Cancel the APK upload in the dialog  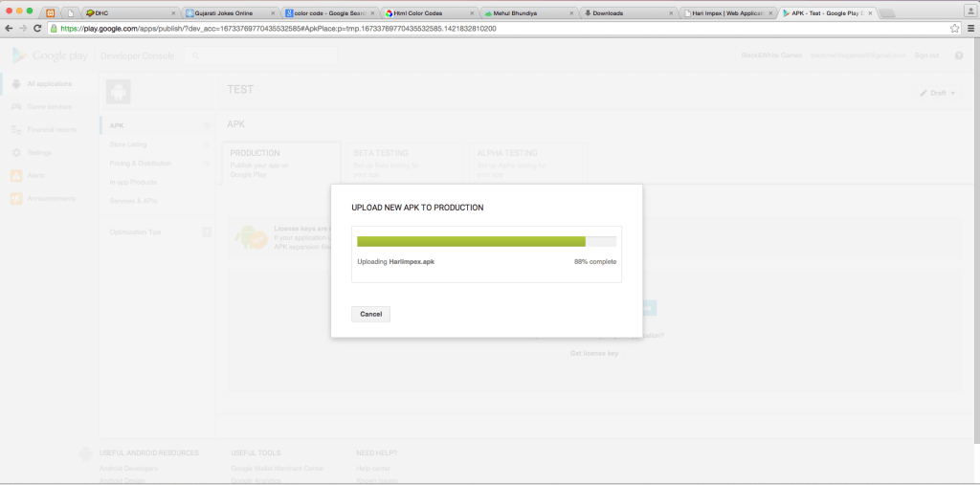[370, 314]
